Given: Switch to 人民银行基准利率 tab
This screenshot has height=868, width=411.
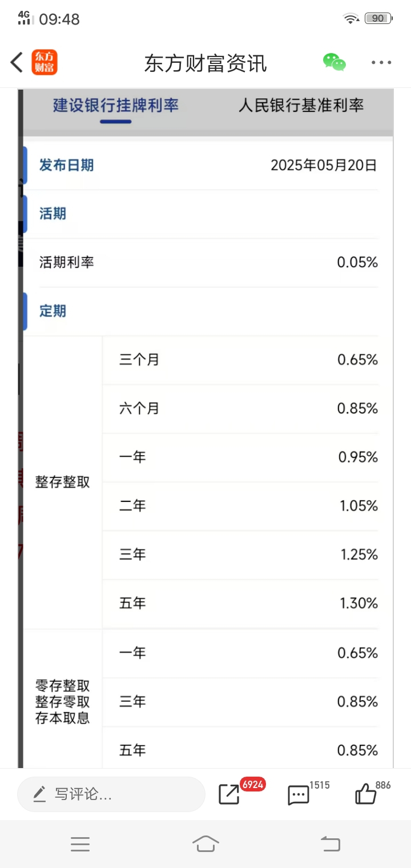Looking at the screenshot, I should (301, 105).
